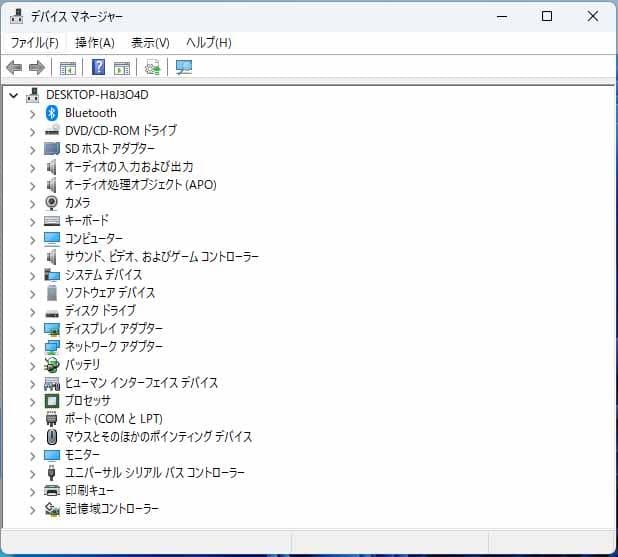
Task: Click the DVD/CD-ROM drive icon
Action: [x=52, y=130]
